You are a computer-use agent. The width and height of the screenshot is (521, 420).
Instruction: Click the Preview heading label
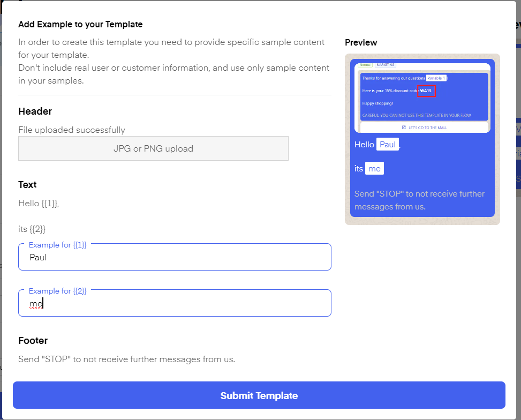tap(361, 42)
